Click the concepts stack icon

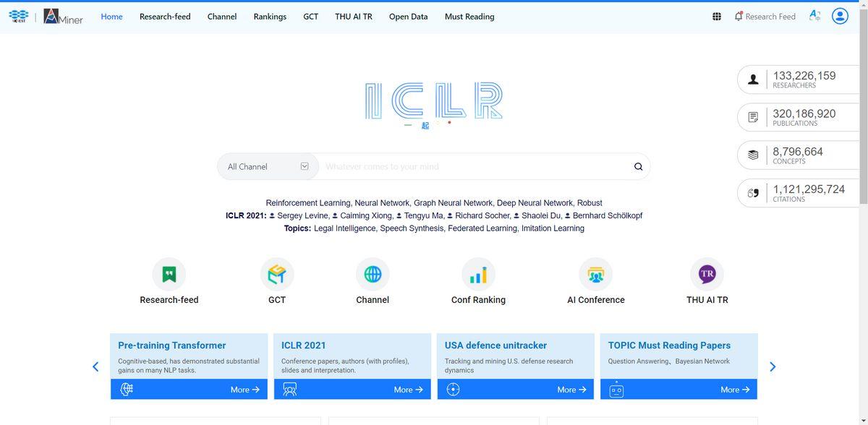pyautogui.click(x=753, y=155)
